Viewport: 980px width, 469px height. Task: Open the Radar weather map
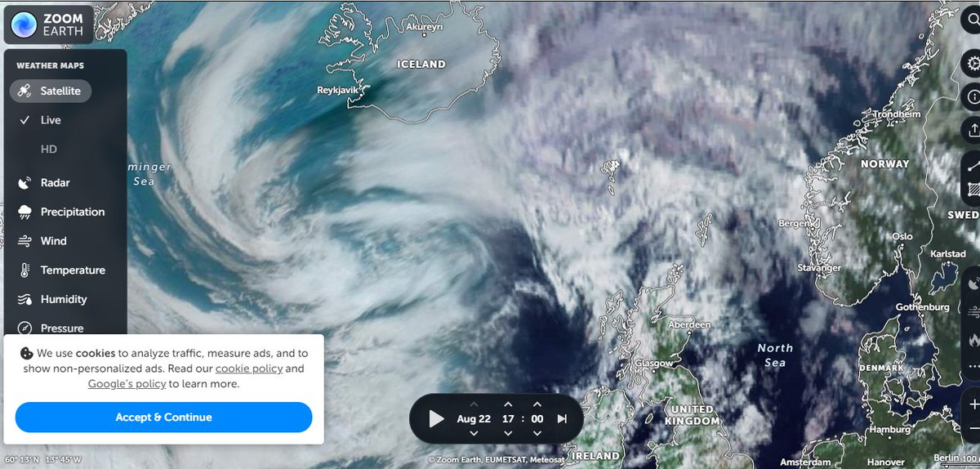(x=56, y=183)
